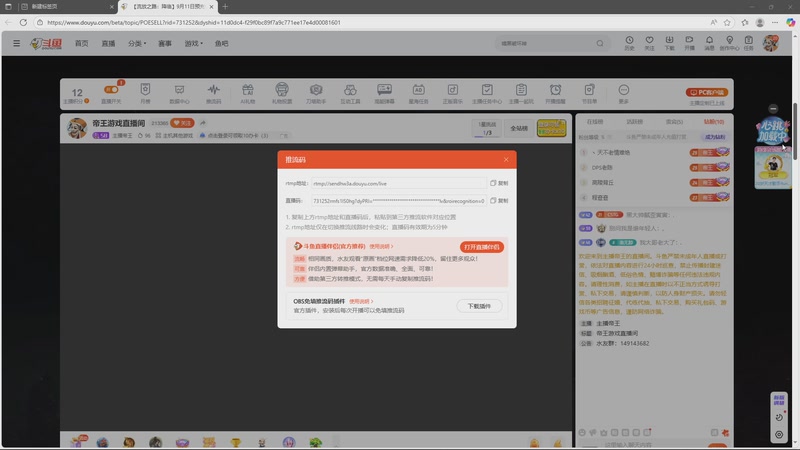Open the 正版音乐 music icon
The image size is (800, 450).
click(x=453, y=93)
